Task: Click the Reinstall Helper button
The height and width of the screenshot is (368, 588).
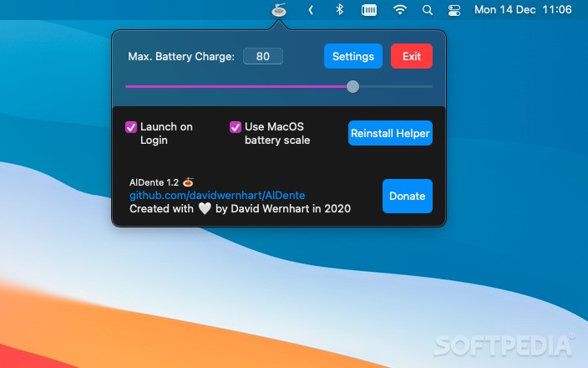Action: pyautogui.click(x=390, y=133)
